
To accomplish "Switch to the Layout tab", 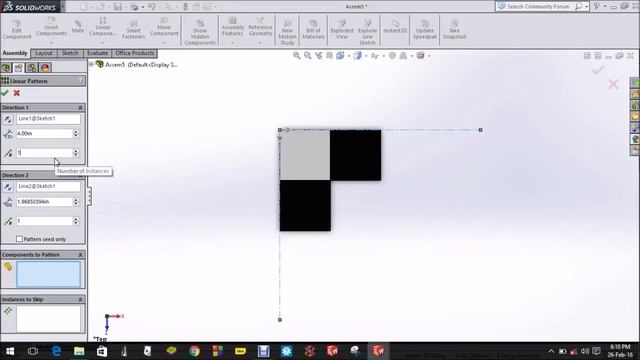I will [44, 53].
